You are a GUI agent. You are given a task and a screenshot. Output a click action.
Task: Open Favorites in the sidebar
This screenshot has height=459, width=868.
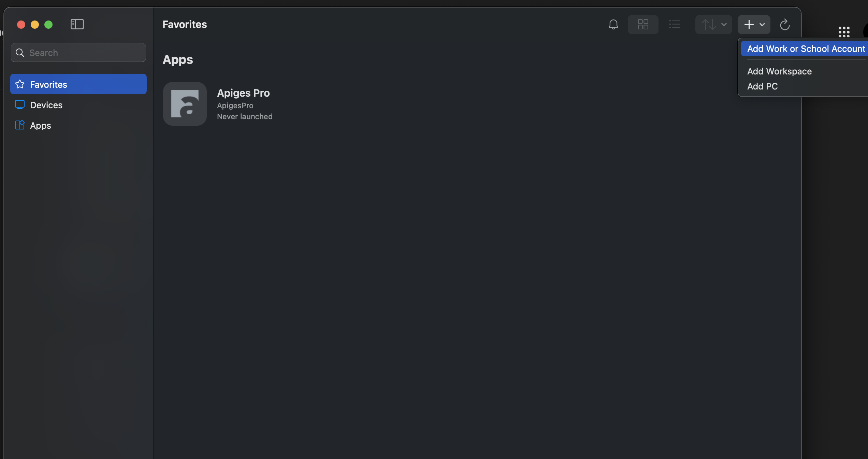click(78, 84)
